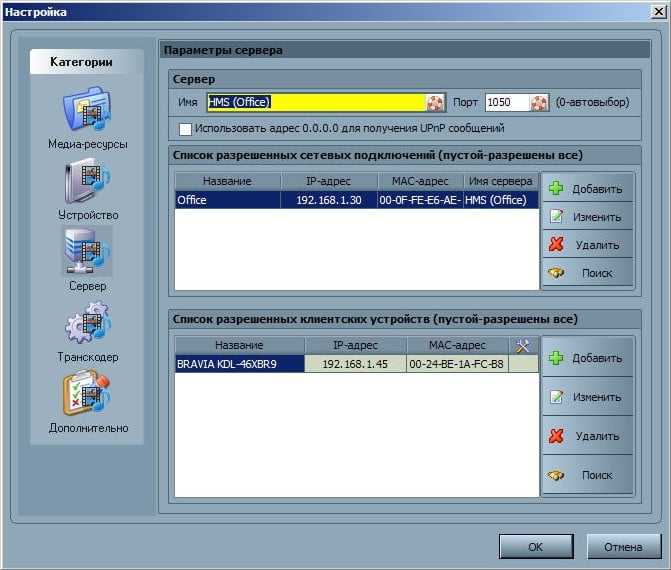Click Имя сервера column header
Screen dimensions: 671x570
[x=501, y=181]
